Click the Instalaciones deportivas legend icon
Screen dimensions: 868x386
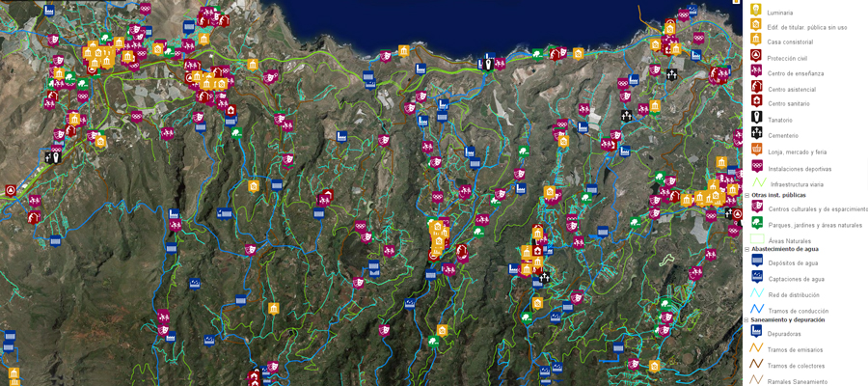click(756, 166)
